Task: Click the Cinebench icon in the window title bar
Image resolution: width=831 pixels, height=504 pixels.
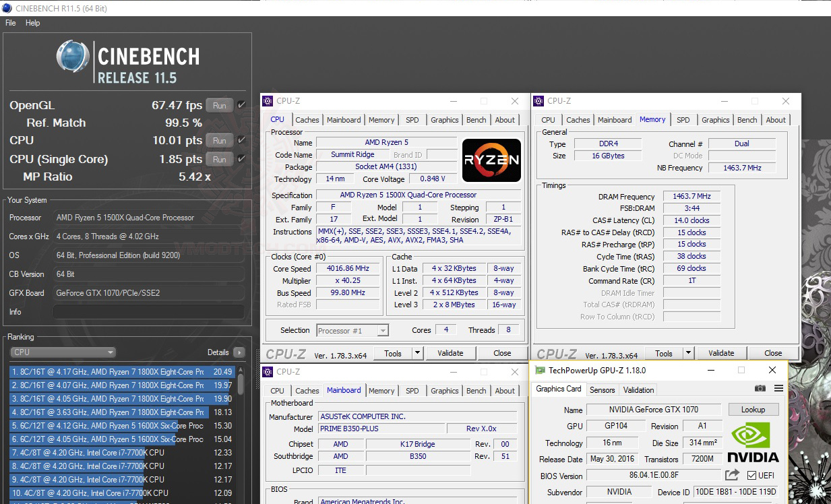Action: [7, 7]
